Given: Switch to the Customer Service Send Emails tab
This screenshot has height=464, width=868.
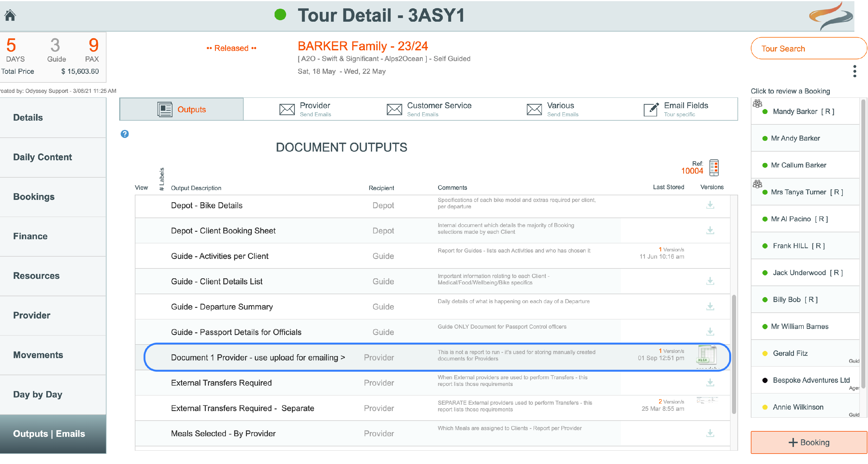Looking at the screenshot, I should tap(429, 110).
